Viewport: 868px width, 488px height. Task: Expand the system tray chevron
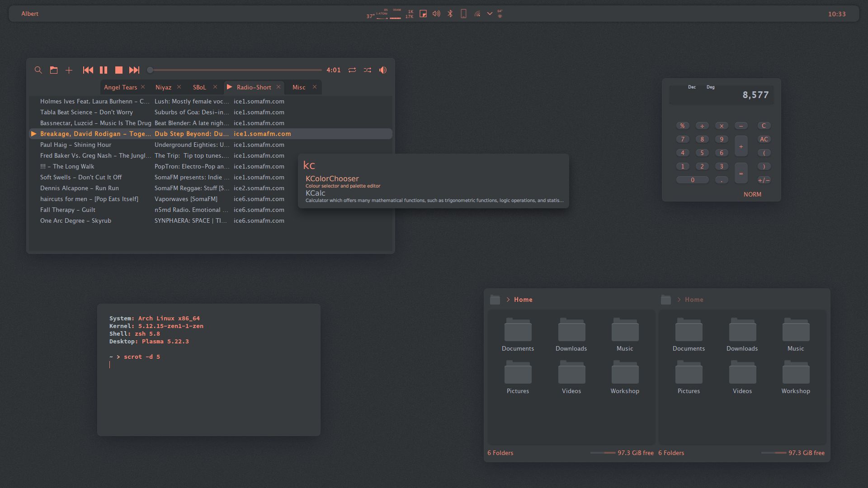[x=489, y=14]
